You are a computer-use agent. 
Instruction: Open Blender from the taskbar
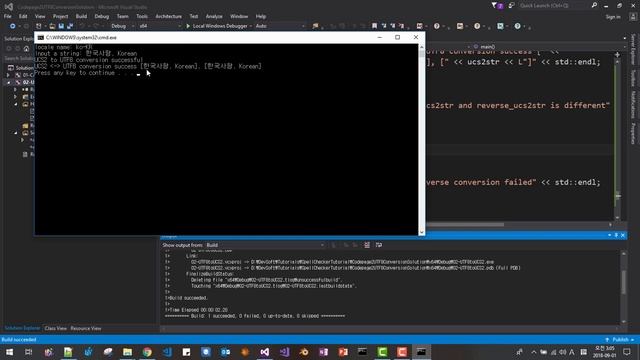click(x=304, y=352)
